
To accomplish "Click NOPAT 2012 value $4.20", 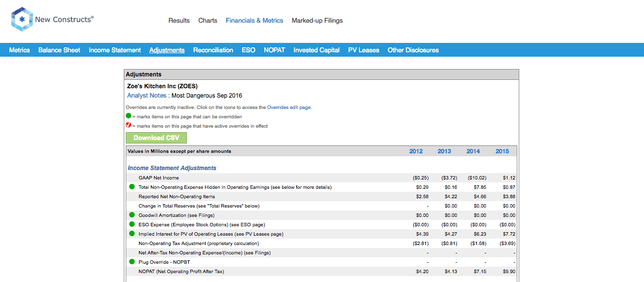I will (422, 271).
